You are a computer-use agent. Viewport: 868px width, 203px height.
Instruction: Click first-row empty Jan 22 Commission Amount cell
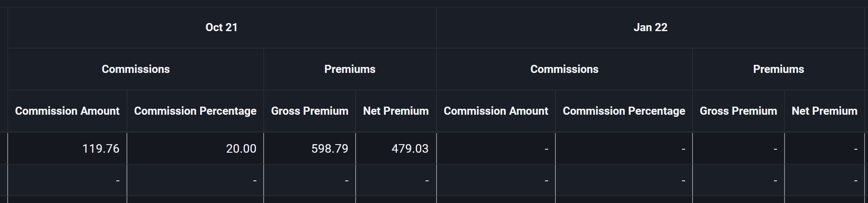[x=496, y=148]
